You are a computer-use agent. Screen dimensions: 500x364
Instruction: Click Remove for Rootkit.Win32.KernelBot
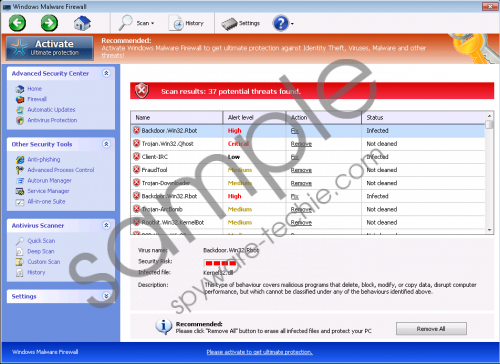point(301,222)
